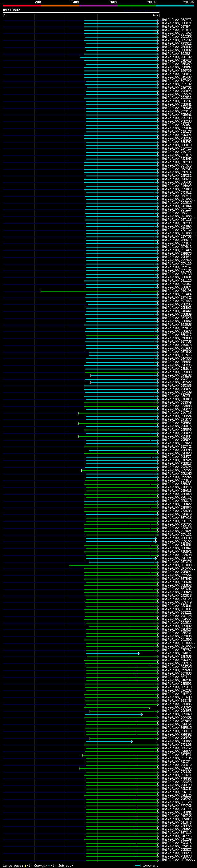Click hit label UniRef100_Q9AT52
This screenshot has width=197, height=868.
tap(177, 88)
